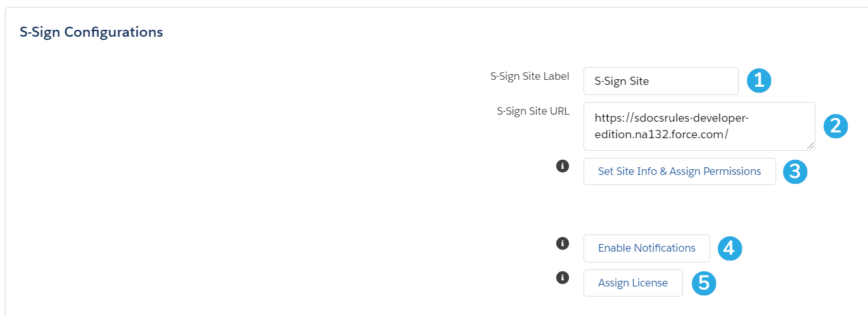
Task: Click the 'S-Sign Site' text value
Action: click(x=622, y=81)
